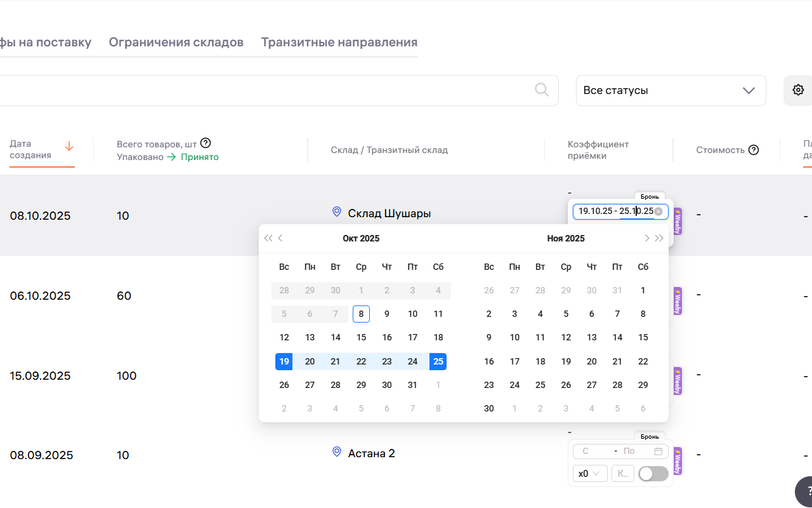Click the calendar icon in Астана 2 date field
812x508 pixels.
coord(658,451)
